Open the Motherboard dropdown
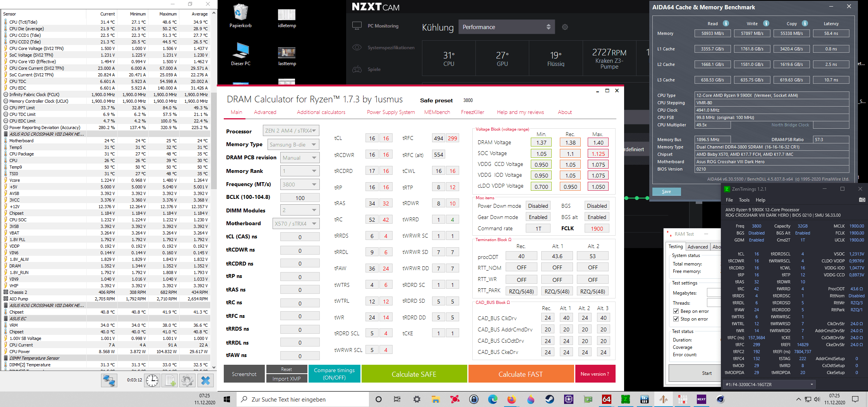Image resolution: width=868 pixels, height=407 pixels. click(x=296, y=224)
